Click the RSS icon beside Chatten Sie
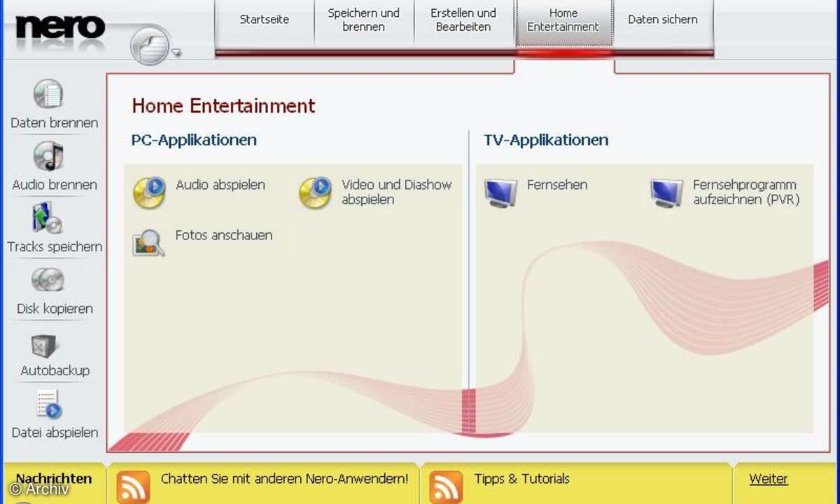 (x=133, y=487)
